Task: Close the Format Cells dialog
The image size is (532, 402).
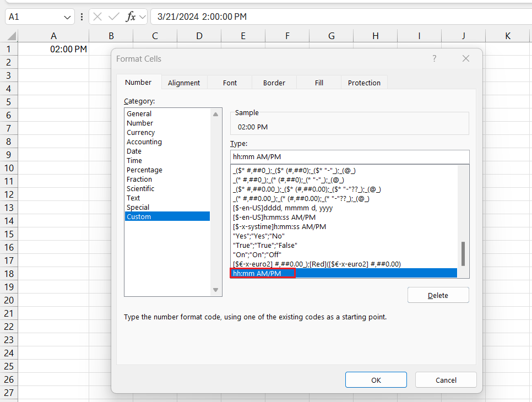Action: [466, 58]
